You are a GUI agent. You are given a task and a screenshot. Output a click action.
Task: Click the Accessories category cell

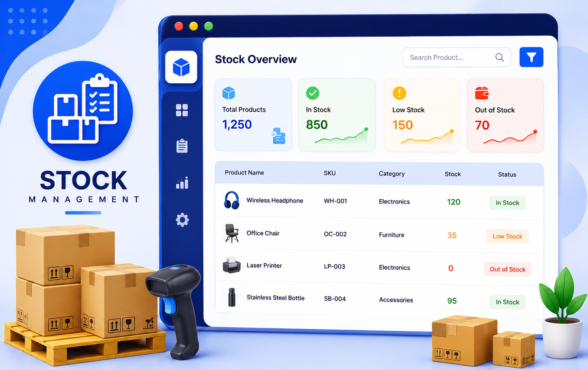click(x=396, y=300)
